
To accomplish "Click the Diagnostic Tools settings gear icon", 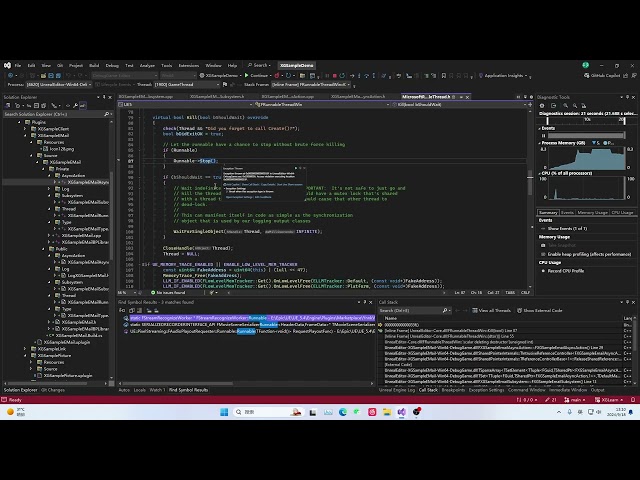I will [542, 106].
